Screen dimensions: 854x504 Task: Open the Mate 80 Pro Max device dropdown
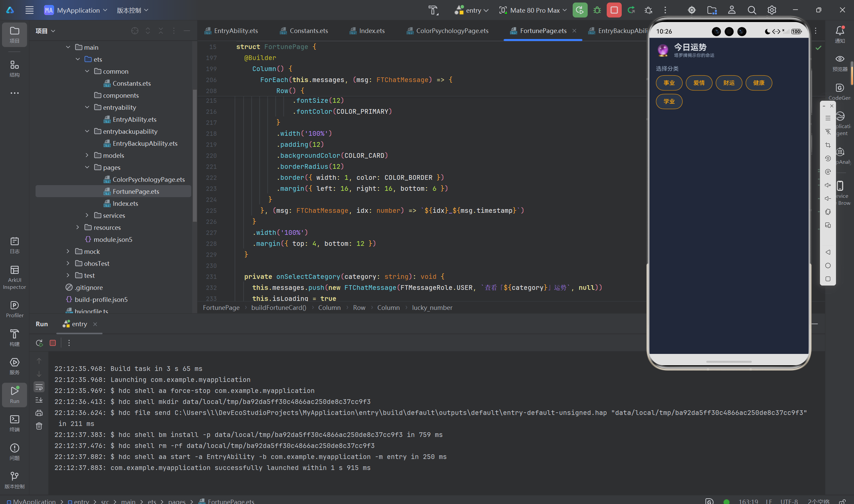click(533, 10)
